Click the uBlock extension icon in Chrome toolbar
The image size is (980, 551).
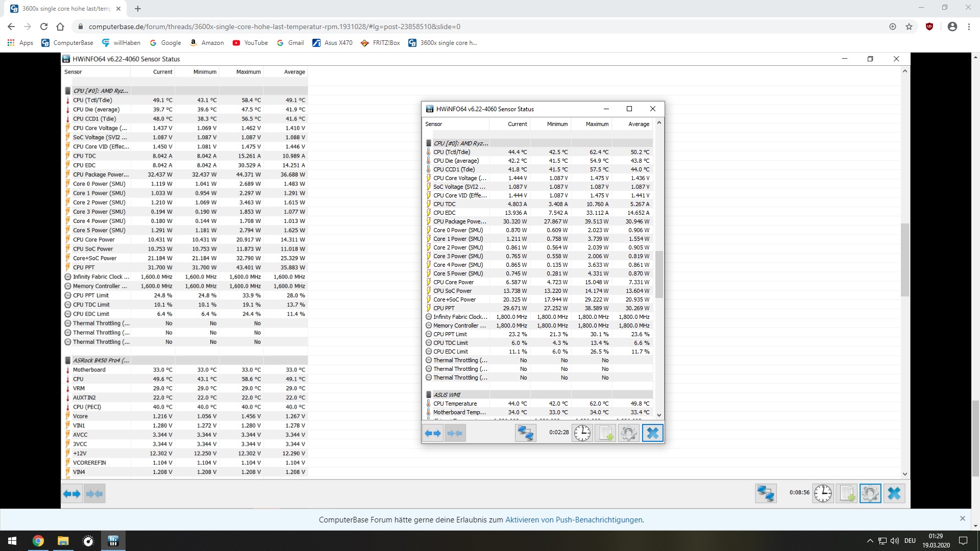[929, 27]
